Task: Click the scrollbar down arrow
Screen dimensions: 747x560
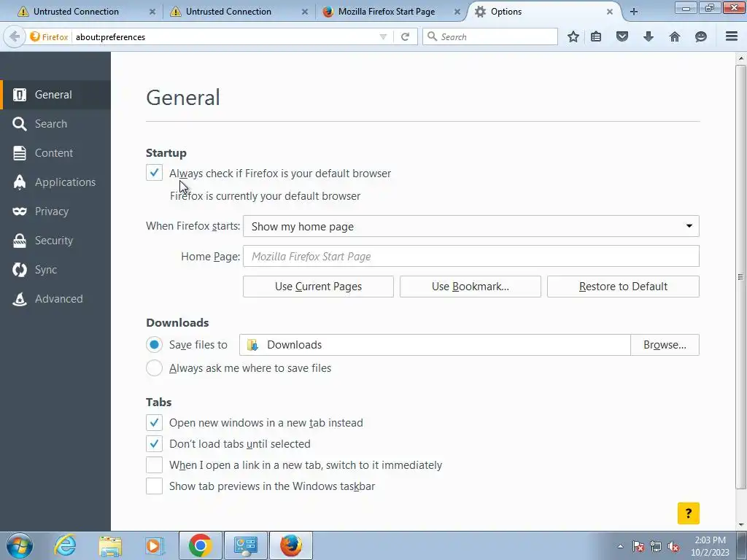Action: (740, 525)
